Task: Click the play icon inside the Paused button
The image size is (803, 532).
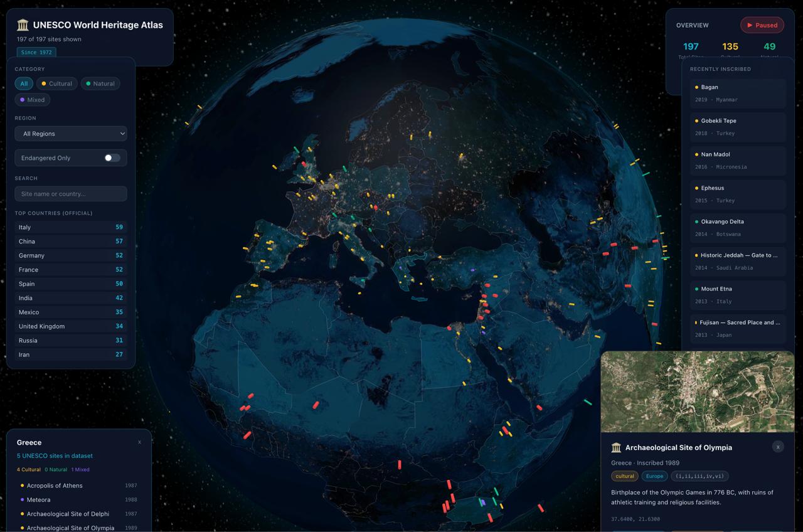Action: click(749, 25)
